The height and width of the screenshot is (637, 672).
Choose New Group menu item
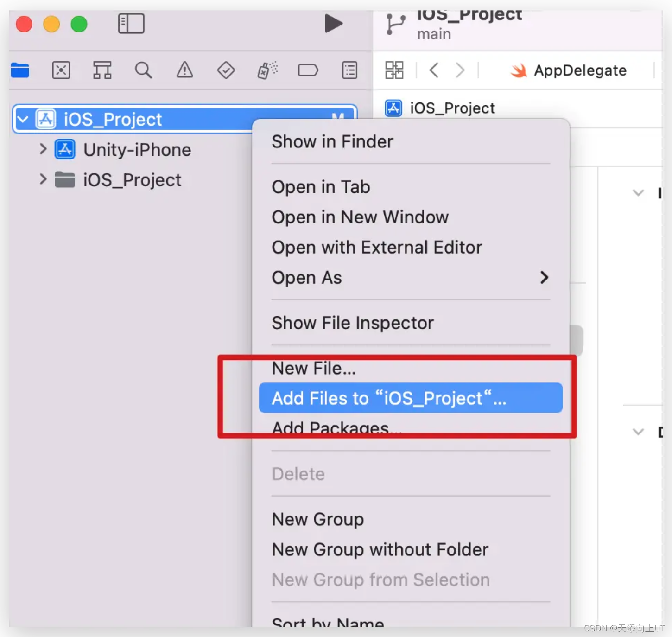[317, 519]
